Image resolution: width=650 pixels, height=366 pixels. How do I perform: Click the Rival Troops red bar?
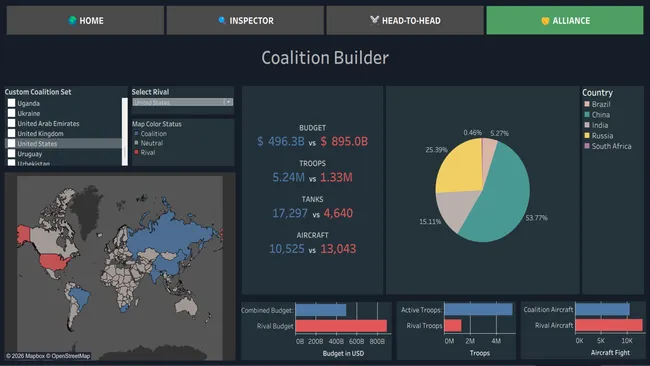(x=453, y=325)
